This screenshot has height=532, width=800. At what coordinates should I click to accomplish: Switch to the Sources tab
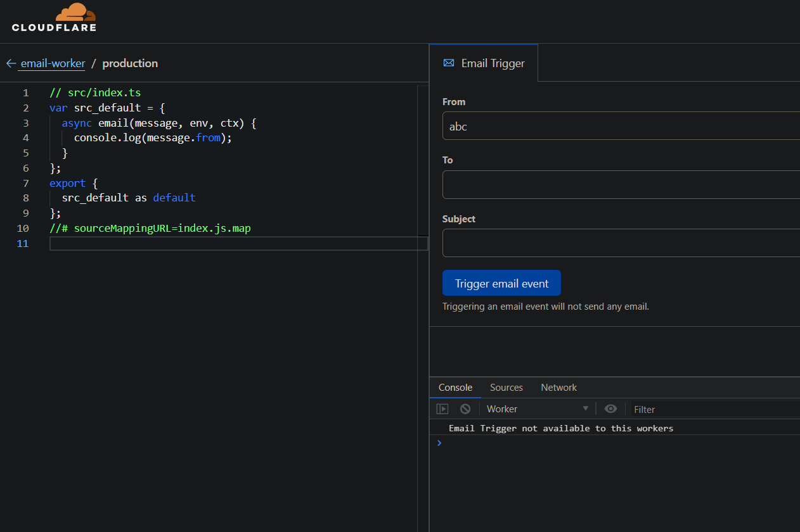pos(506,388)
